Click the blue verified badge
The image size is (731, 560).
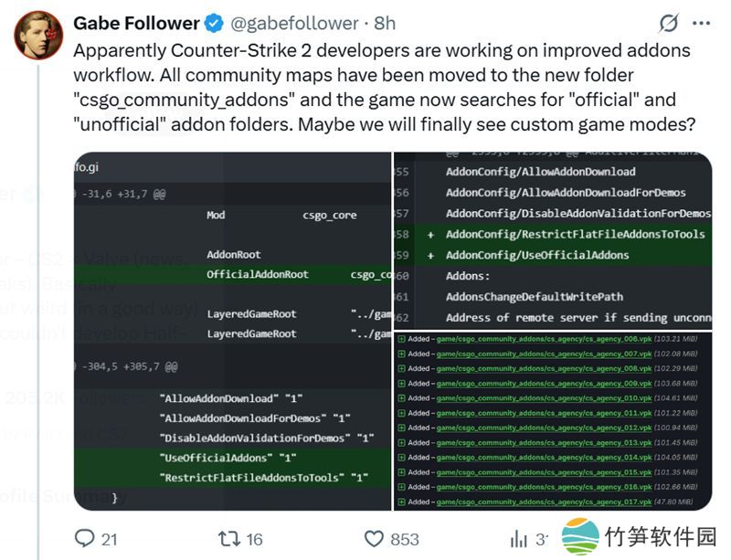pyautogui.click(x=216, y=23)
